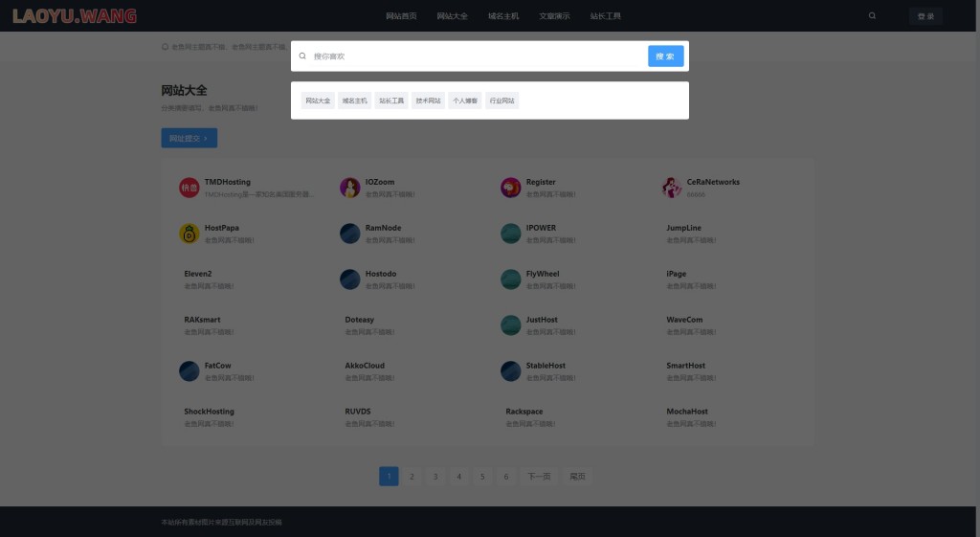This screenshot has height=537, width=980.
Task: Click the IOZoom avatar icon
Action: [x=349, y=188]
